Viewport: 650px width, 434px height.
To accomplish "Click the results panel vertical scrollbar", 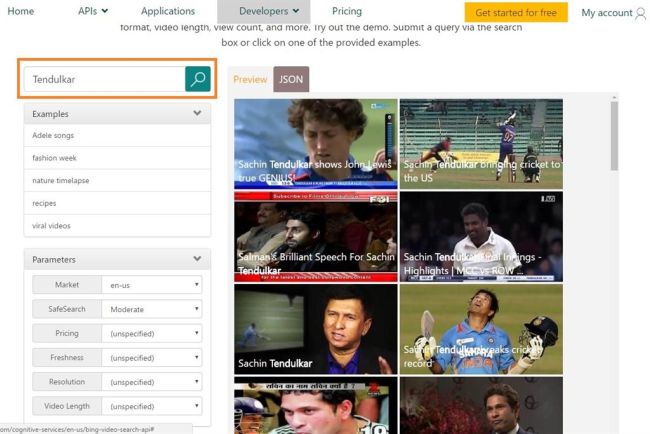I will coord(614,136).
